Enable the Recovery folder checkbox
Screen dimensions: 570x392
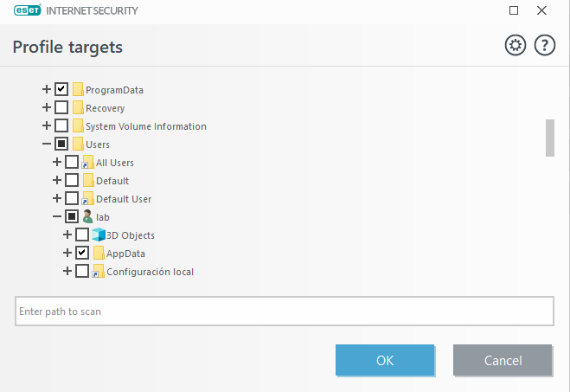pyautogui.click(x=61, y=108)
